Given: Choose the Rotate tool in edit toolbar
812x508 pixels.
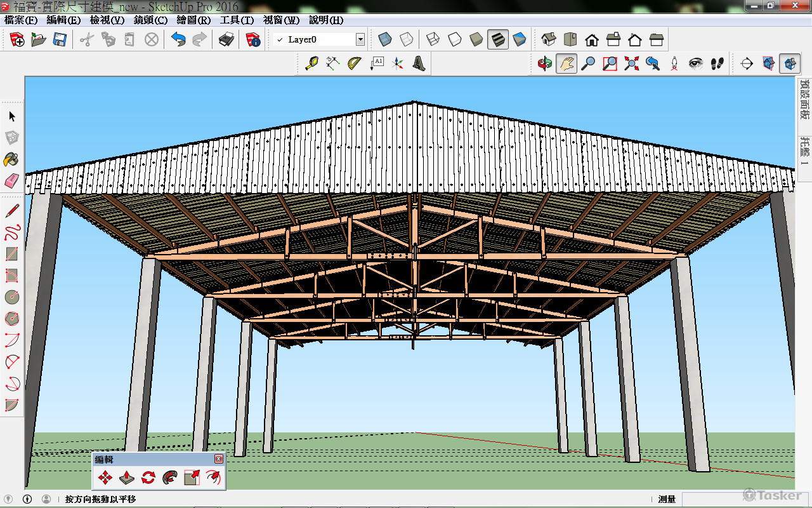Looking at the screenshot, I should (x=148, y=478).
